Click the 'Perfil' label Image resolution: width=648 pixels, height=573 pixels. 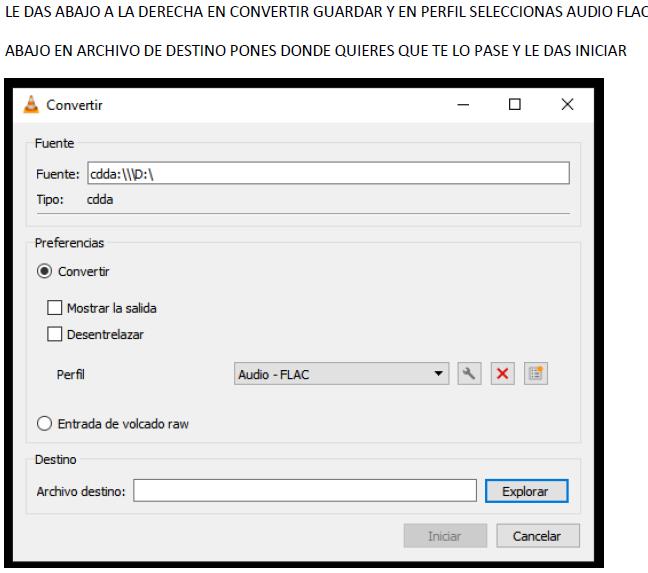tap(70, 374)
